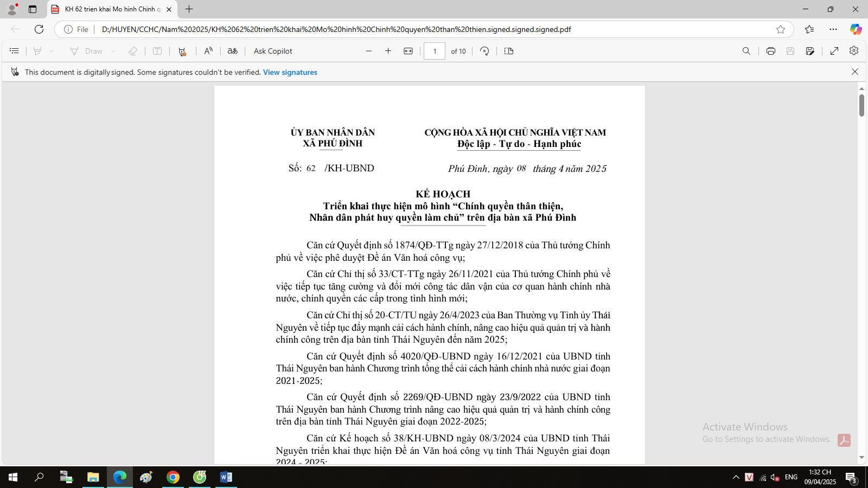
Task: Open the PDF search tool
Action: point(746,51)
